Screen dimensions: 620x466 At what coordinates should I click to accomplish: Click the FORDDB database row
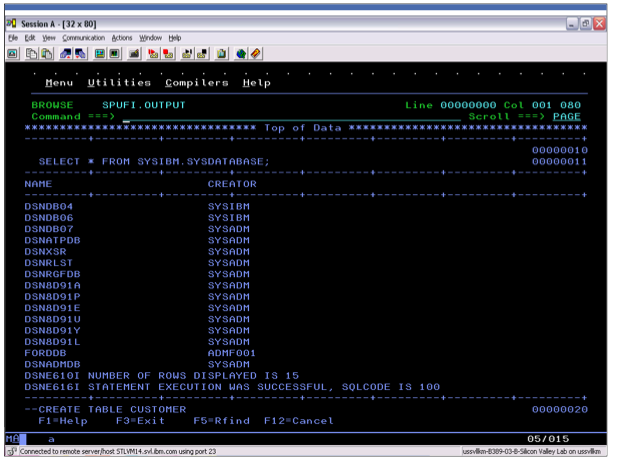click(140, 353)
